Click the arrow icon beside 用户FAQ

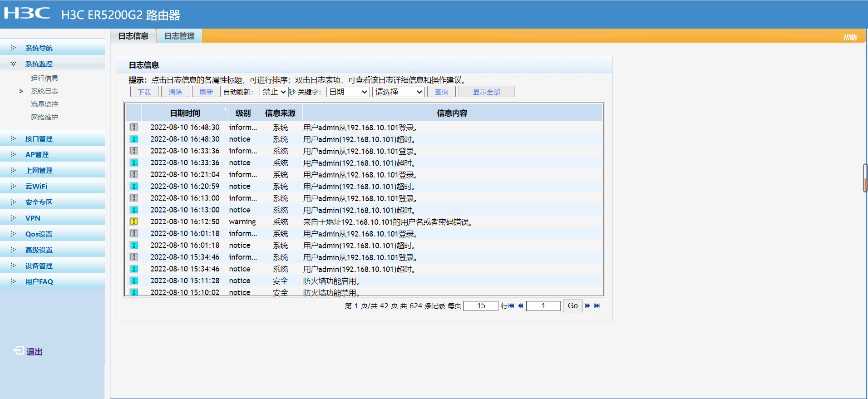[13, 281]
